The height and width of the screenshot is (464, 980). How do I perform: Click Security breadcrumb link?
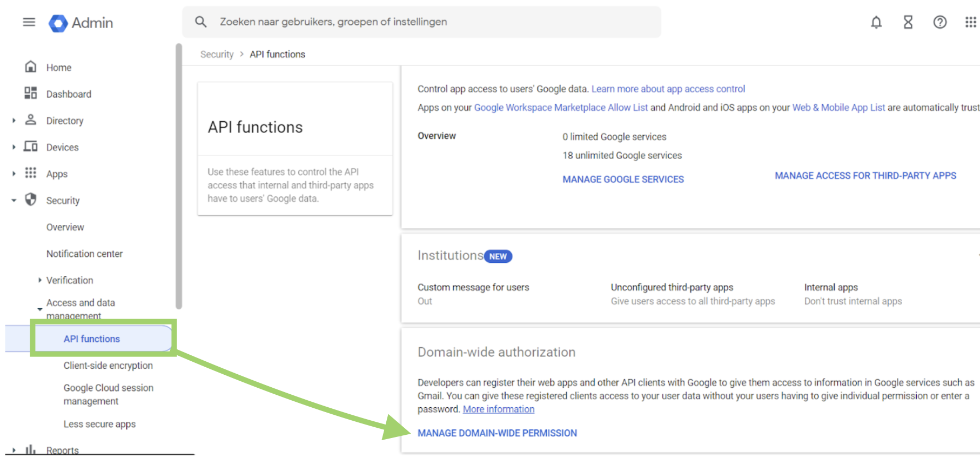tap(217, 54)
